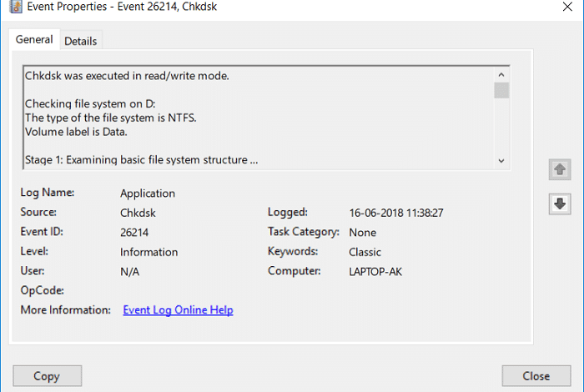584x392 pixels.
Task: Switch to the Details tab
Action: tap(80, 41)
